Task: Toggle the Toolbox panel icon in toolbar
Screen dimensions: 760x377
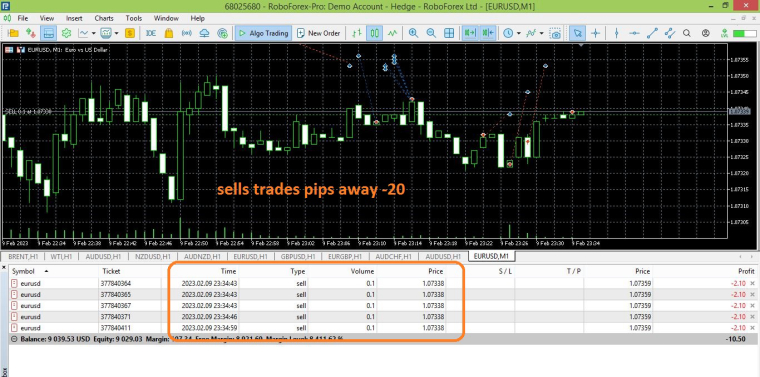Action: pyautogui.click(x=48, y=33)
